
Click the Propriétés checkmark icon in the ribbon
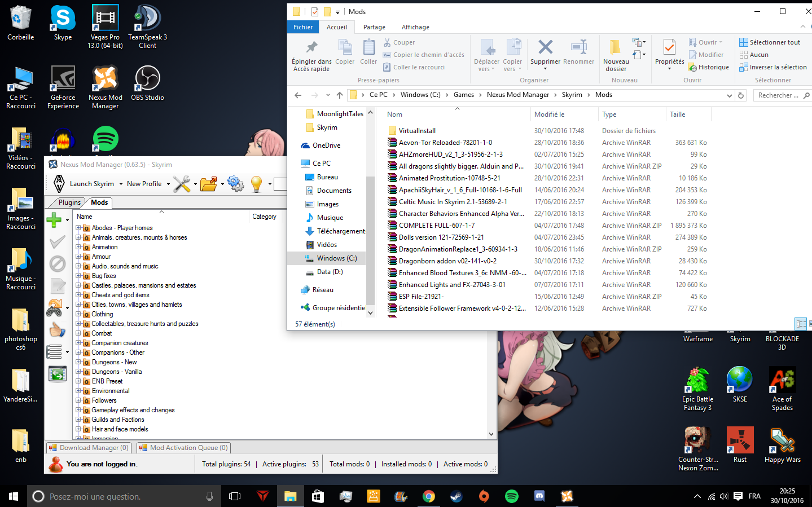669,47
